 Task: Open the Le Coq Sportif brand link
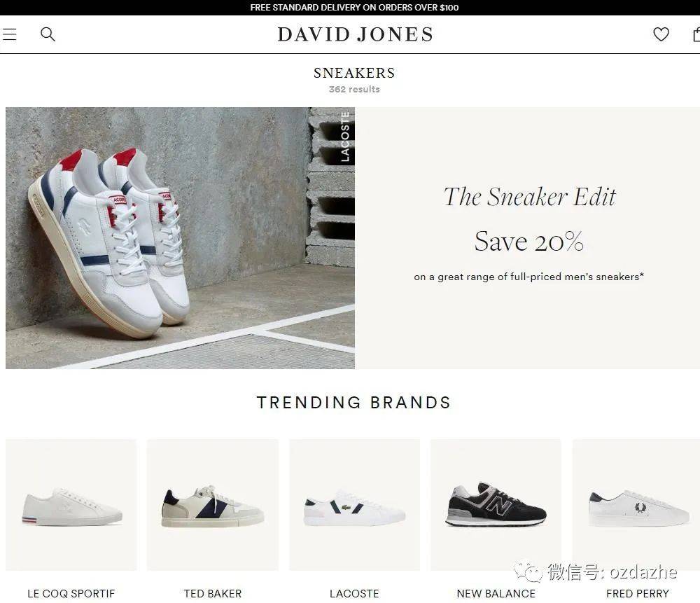tap(71, 594)
